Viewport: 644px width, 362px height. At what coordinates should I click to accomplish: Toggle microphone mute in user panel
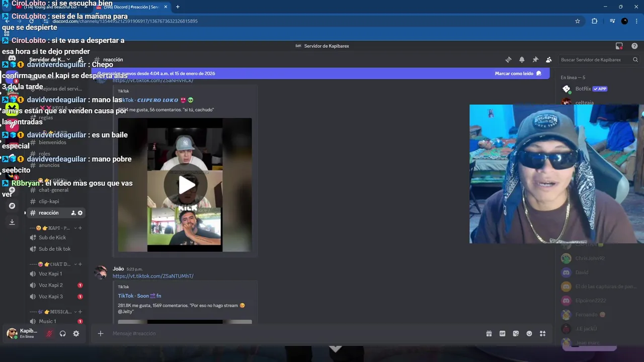[49, 333]
